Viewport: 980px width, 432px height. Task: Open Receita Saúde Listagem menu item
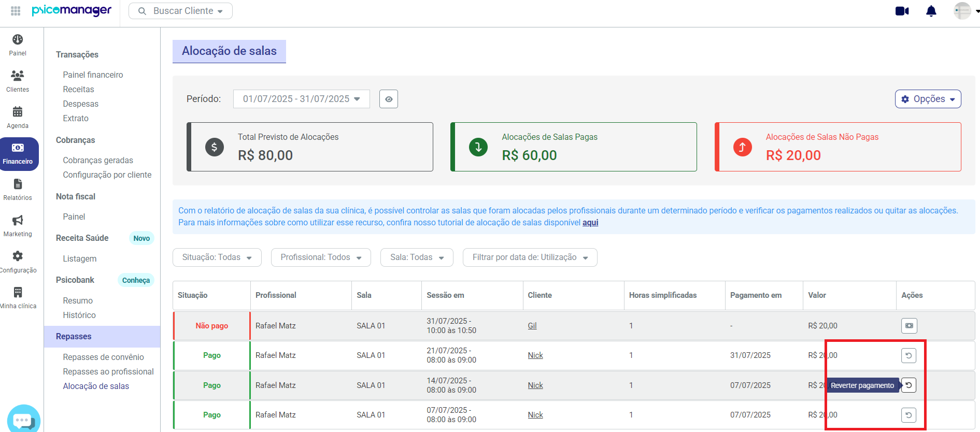[x=80, y=259]
